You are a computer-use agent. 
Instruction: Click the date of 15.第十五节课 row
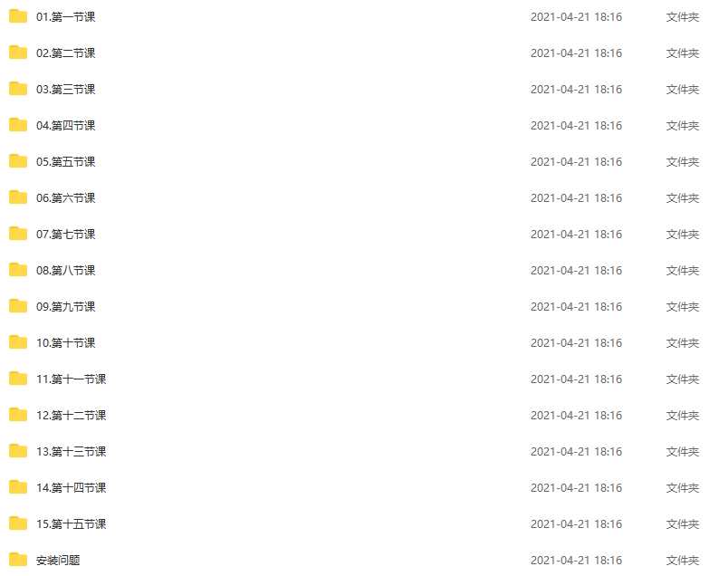576,524
